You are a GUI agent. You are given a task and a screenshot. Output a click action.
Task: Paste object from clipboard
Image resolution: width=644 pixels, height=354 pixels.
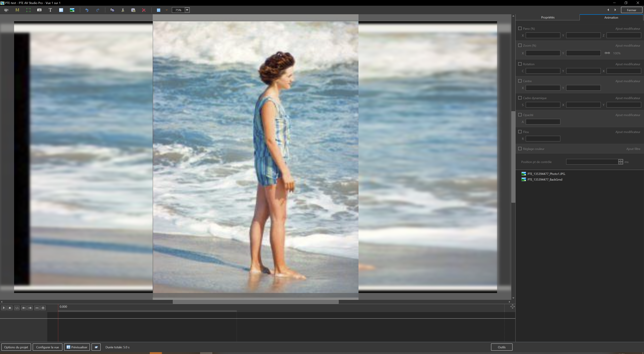133,10
